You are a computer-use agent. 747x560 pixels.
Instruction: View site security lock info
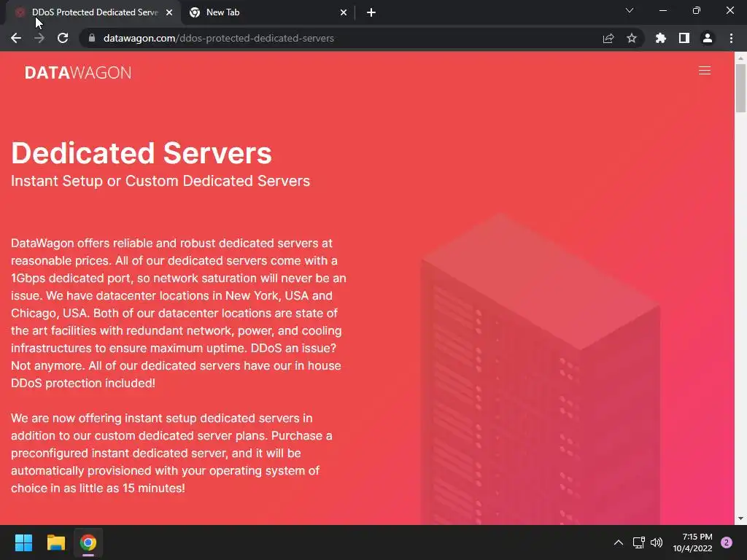coord(92,38)
